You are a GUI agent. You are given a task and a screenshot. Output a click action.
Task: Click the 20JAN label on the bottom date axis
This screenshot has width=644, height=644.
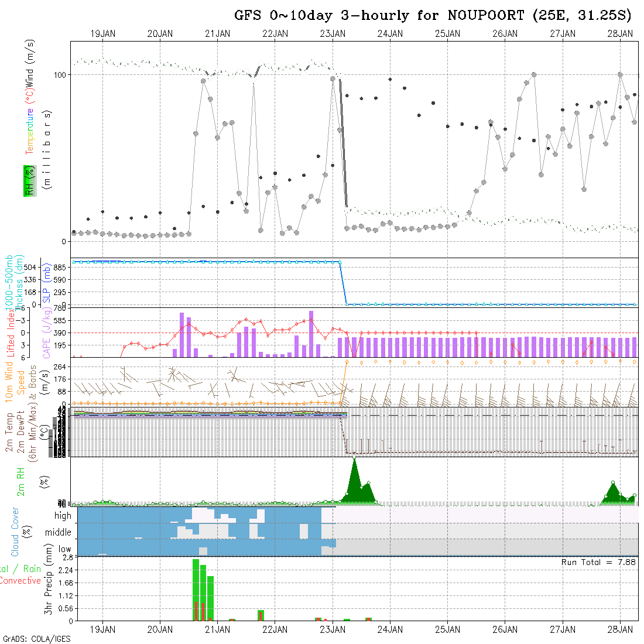pos(160,629)
